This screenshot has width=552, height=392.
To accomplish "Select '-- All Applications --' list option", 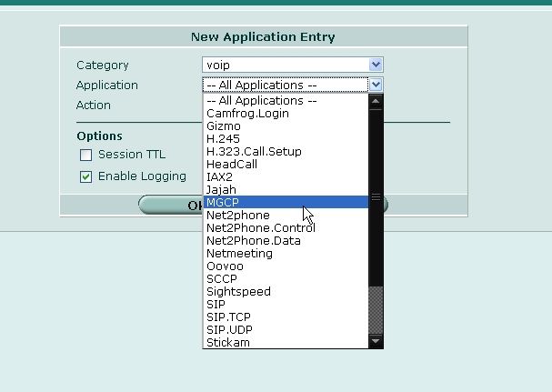I will [x=286, y=101].
